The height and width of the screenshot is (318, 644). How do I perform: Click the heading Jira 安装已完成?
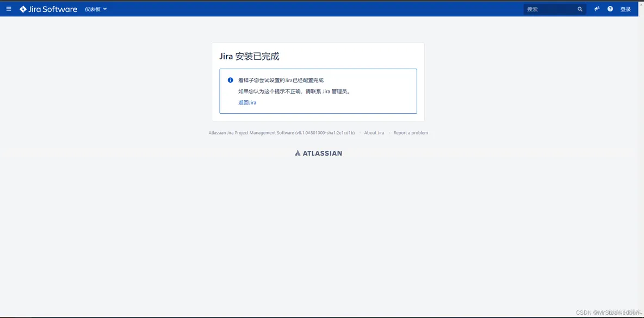coord(249,57)
